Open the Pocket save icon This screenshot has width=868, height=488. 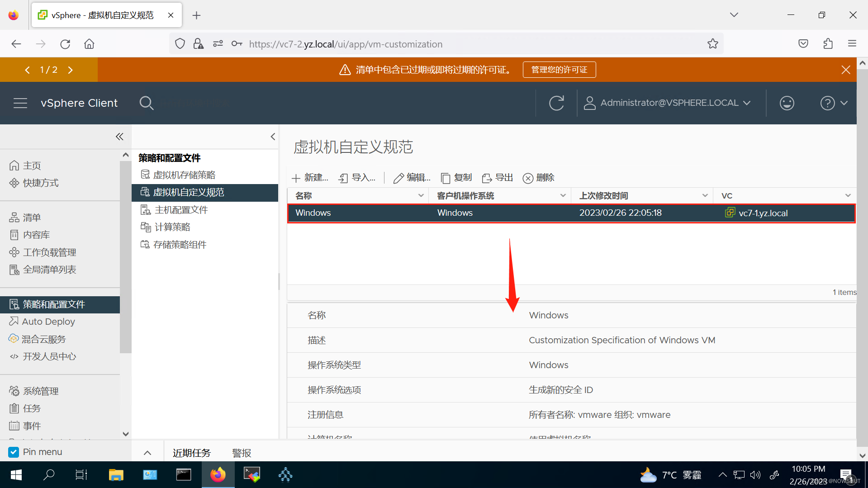803,44
